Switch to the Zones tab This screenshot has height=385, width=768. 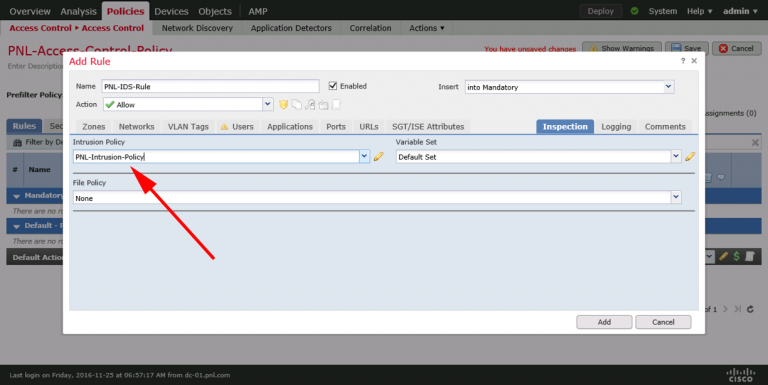pos(94,126)
